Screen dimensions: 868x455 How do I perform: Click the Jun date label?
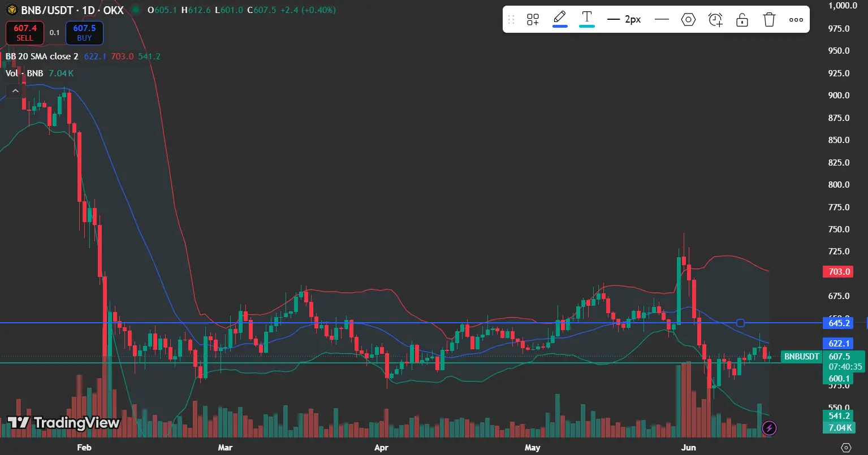pos(689,448)
